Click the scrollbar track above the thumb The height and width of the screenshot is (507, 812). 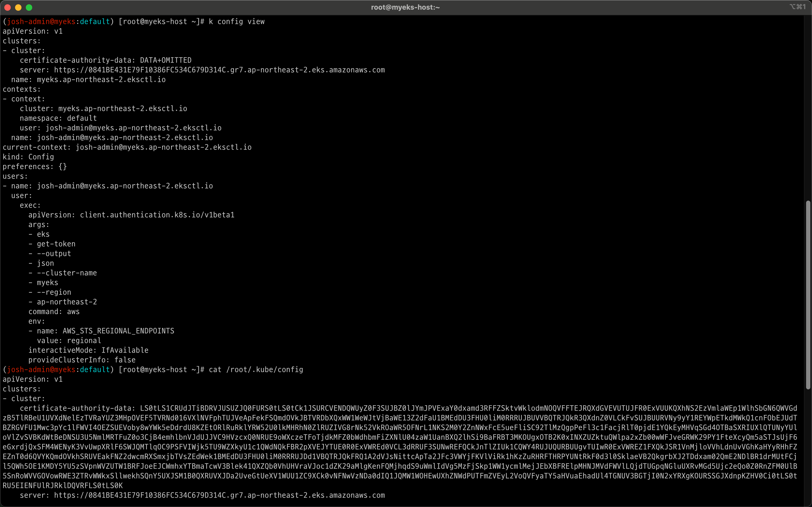tap(808, 107)
